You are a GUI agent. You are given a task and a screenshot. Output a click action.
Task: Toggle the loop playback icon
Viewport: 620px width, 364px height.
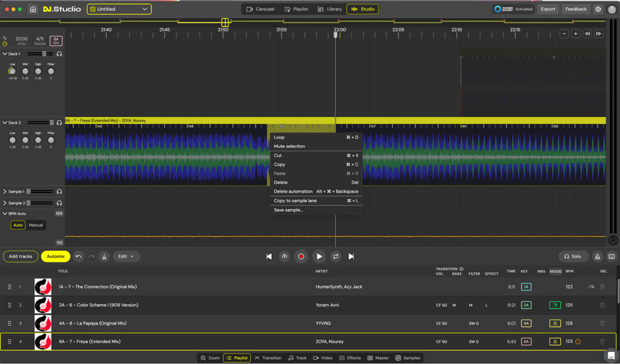pos(335,256)
